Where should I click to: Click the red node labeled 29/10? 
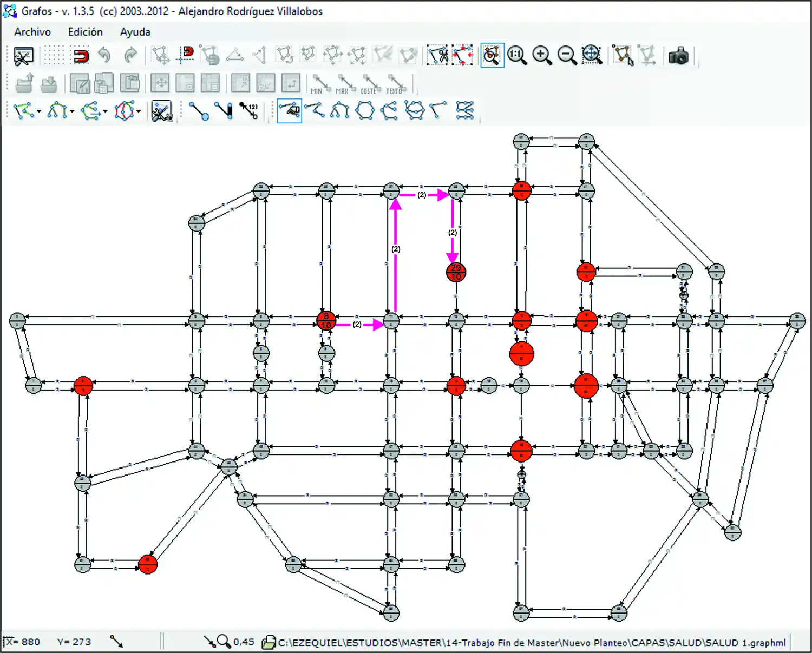tap(456, 272)
